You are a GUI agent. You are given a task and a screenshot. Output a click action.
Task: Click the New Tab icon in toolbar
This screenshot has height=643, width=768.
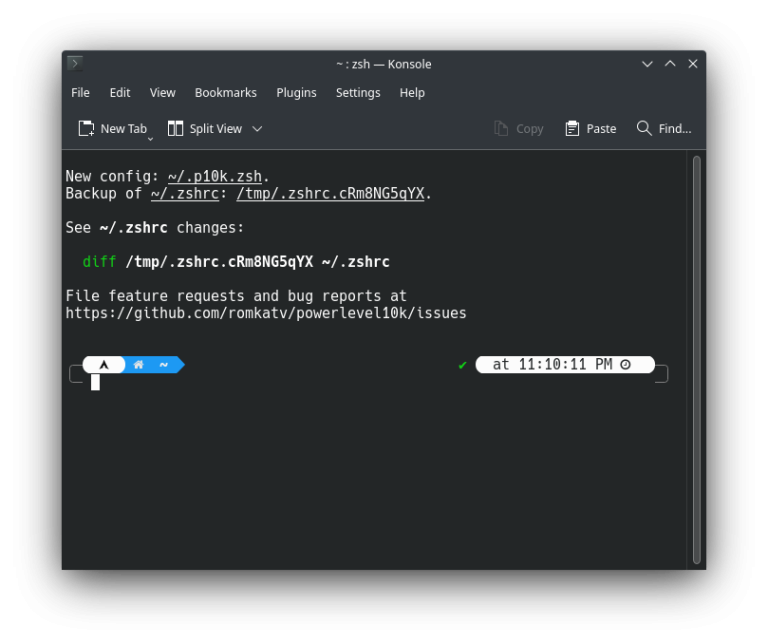click(x=86, y=129)
